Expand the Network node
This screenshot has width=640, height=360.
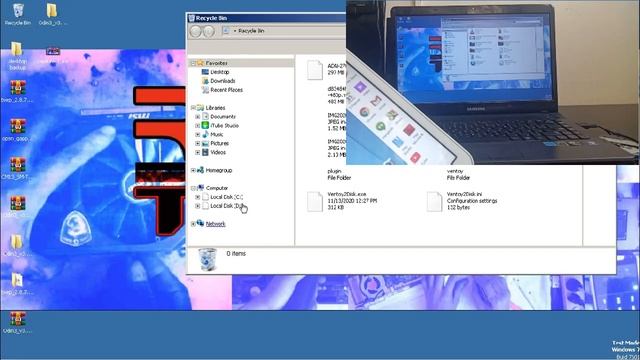coord(193,224)
